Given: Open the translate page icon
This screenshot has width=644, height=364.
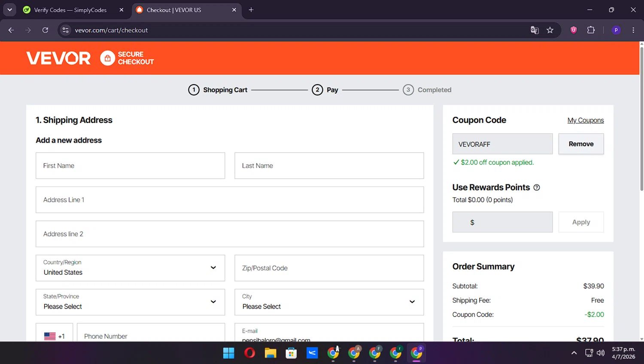Looking at the screenshot, I should click(x=535, y=30).
